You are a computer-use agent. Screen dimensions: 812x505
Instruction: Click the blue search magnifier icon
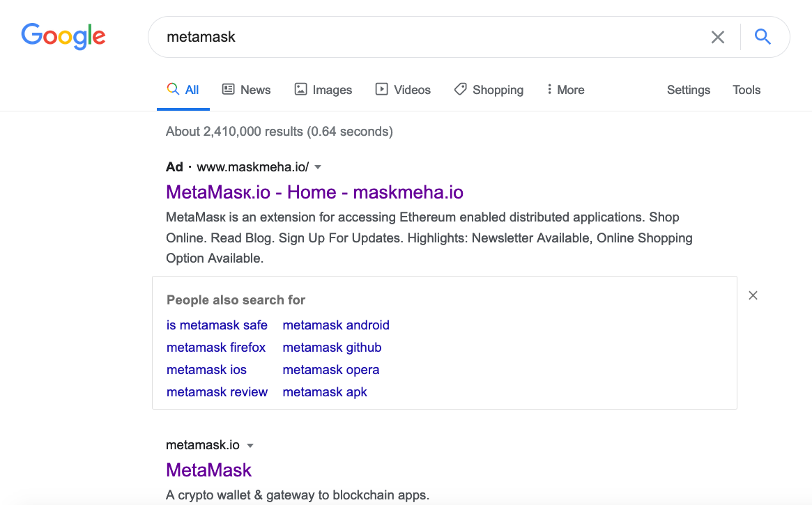tap(763, 37)
